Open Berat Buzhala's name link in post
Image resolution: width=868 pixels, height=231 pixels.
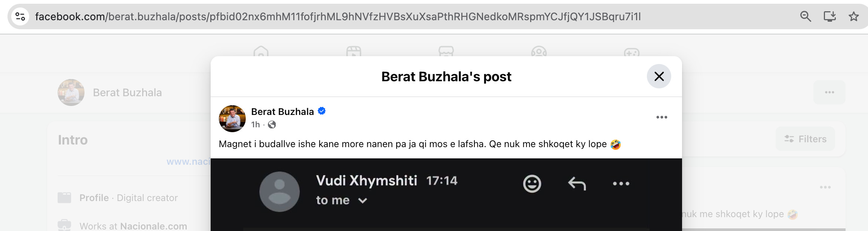[x=282, y=112]
